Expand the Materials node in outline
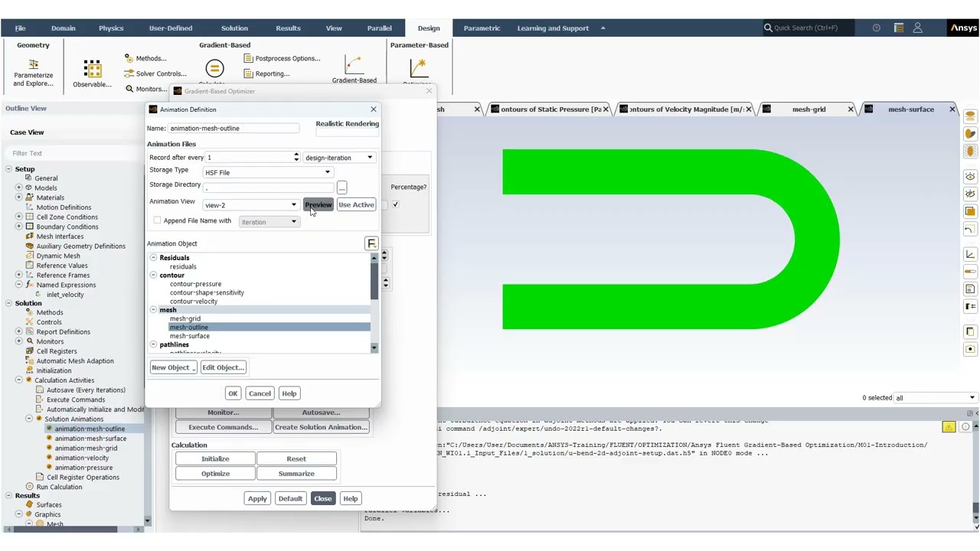The image size is (980, 551). click(x=19, y=197)
